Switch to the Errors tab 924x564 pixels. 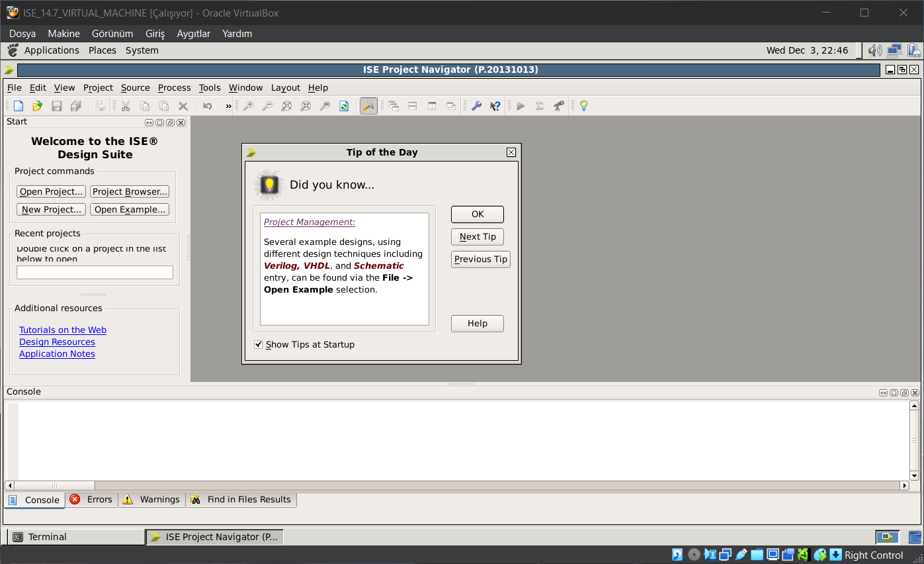[x=92, y=500]
